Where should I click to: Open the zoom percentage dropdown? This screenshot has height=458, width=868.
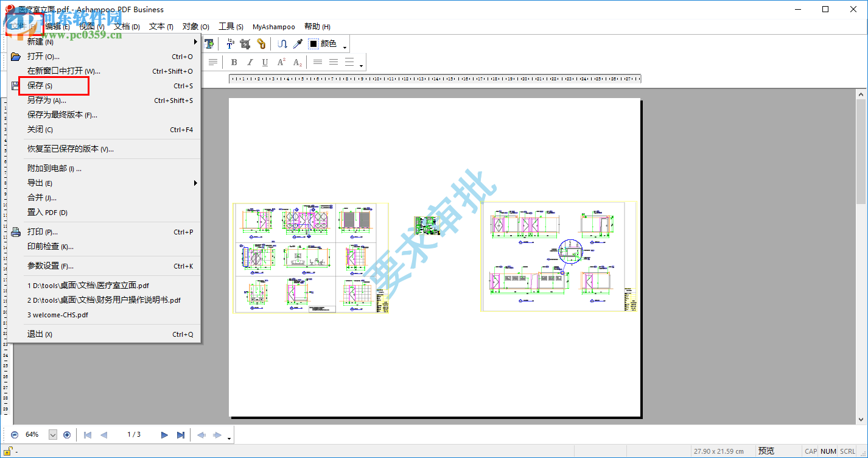[x=52, y=435]
